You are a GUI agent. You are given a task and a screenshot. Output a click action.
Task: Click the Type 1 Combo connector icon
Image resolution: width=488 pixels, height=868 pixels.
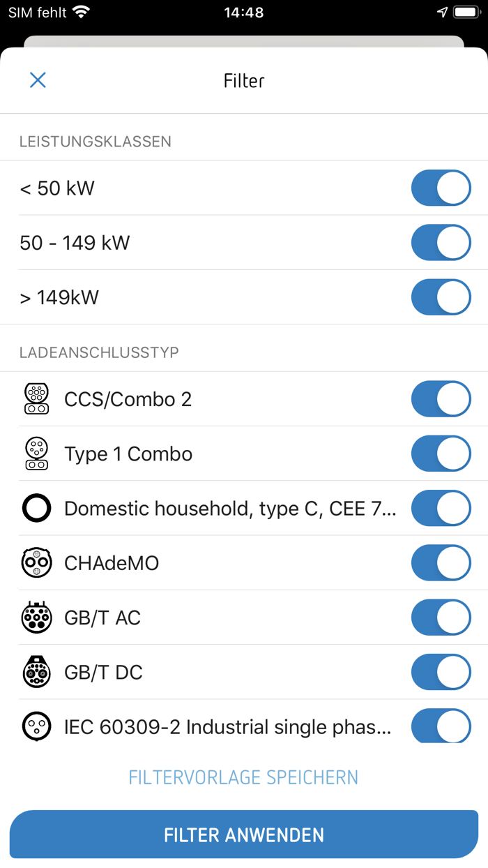(36, 453)
